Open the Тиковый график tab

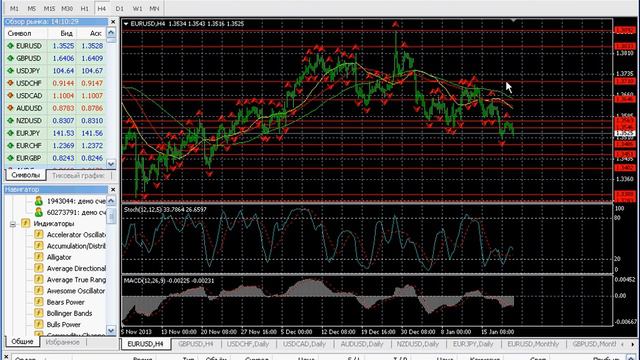click(x=78, y=176)
